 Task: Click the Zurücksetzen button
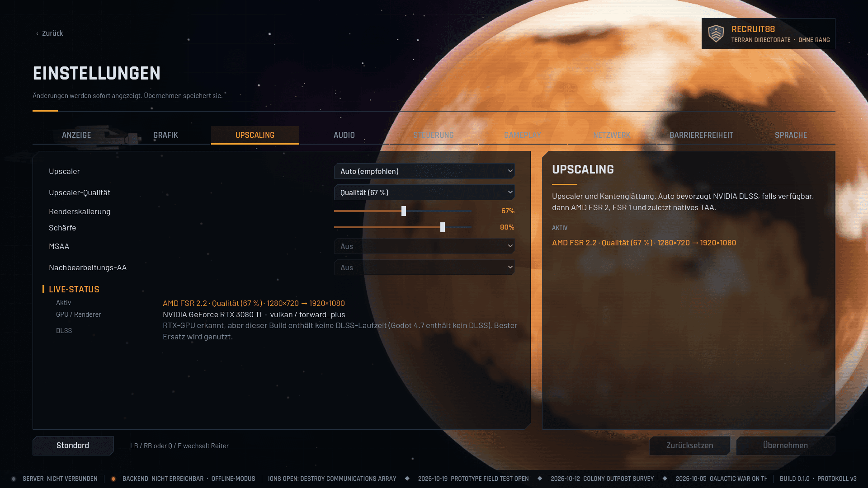[x=689, y=446]
